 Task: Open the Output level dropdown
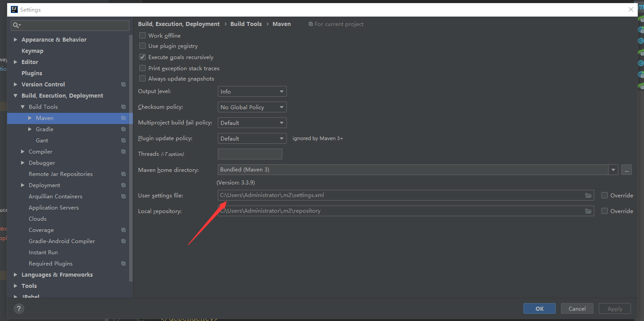click(252, 91)
